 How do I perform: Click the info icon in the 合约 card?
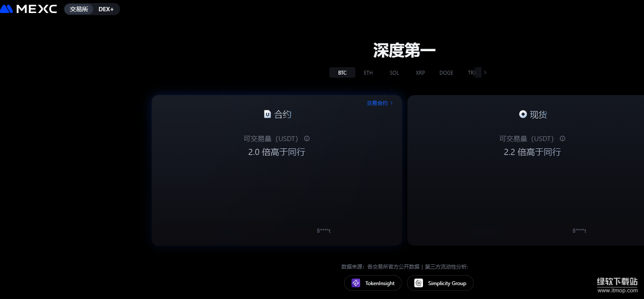click(307, 139)
